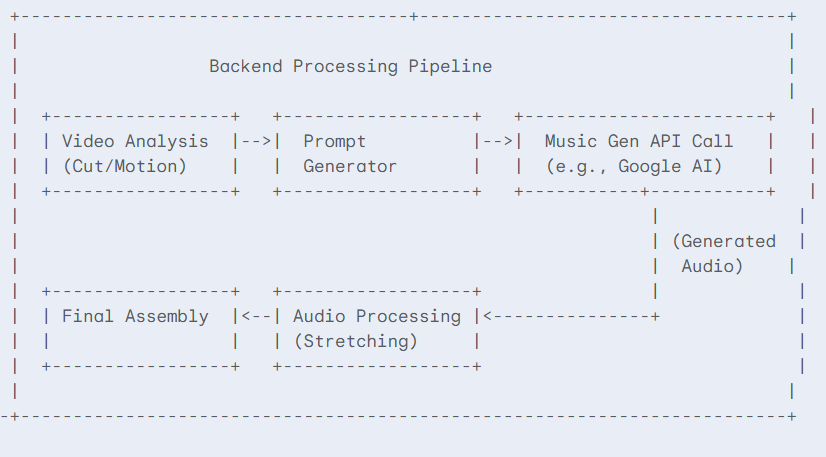Screen dimensions: 826x457
Task: Click the "(Cut/Motion)" text
Action: (x=125, y=166)
